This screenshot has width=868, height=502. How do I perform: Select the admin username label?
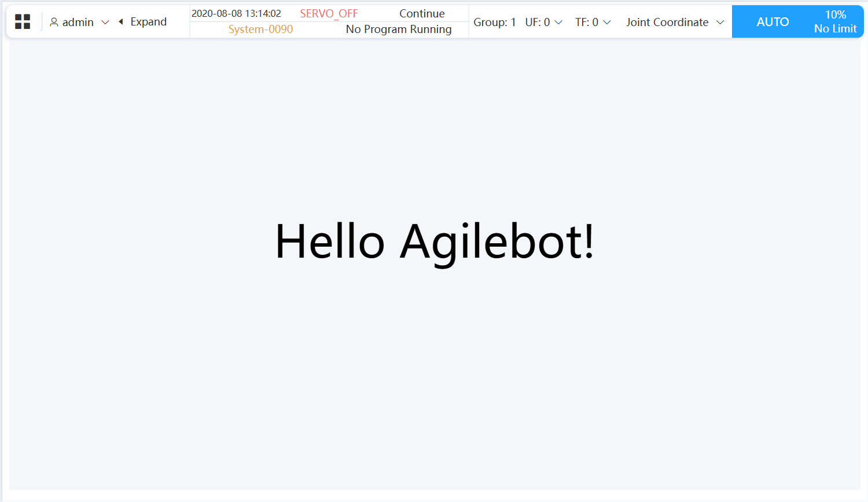coord(78,22)
